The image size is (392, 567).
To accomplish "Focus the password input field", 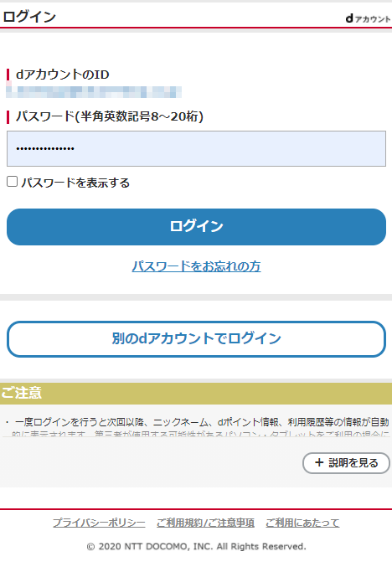I will [x=196, y=148].
